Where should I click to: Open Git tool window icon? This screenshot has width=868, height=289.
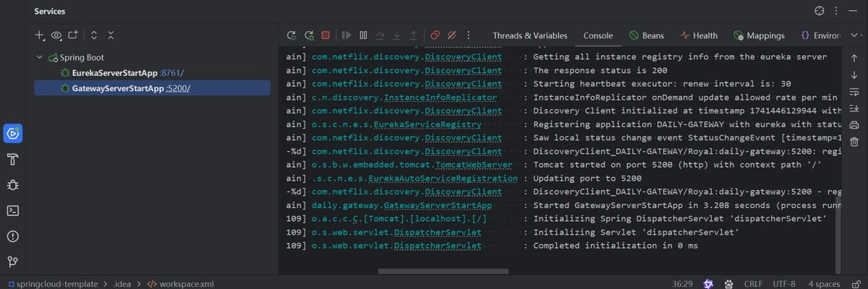(x=12, y=262)
